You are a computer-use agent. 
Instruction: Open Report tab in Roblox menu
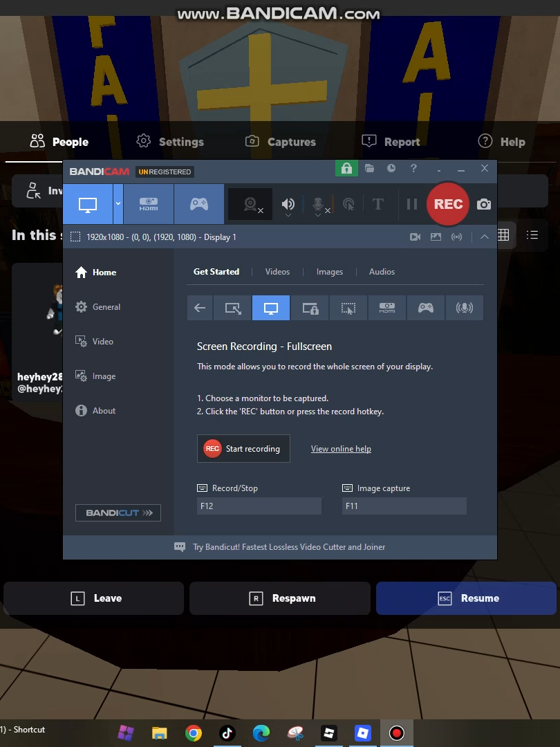pyautogui.click(x=391, y=142)
